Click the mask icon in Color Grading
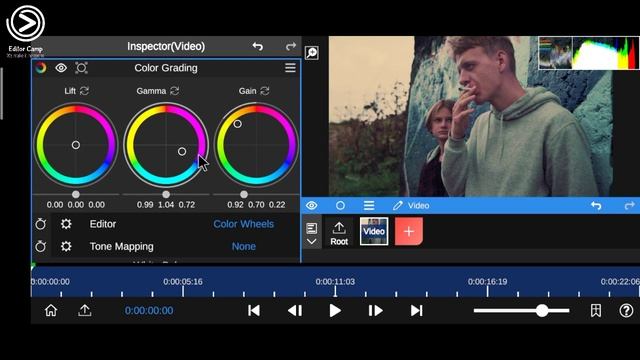The height and width of the screenshot is (360, 640). [x=81, y=68]
